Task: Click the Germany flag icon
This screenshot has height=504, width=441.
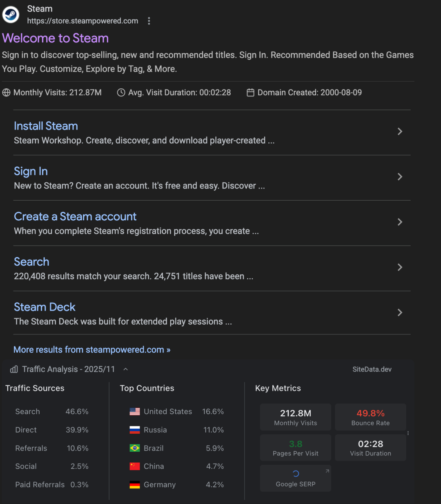Action: tap(135, 485)
